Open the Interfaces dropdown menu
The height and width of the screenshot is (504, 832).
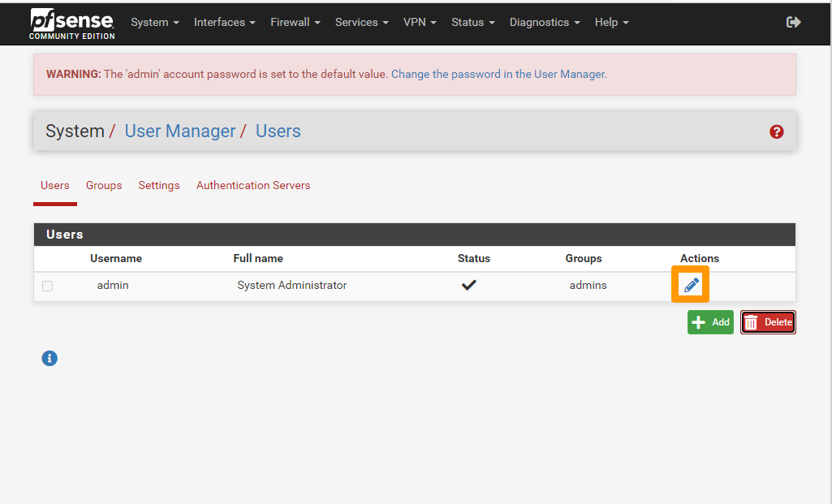(224, 22)
